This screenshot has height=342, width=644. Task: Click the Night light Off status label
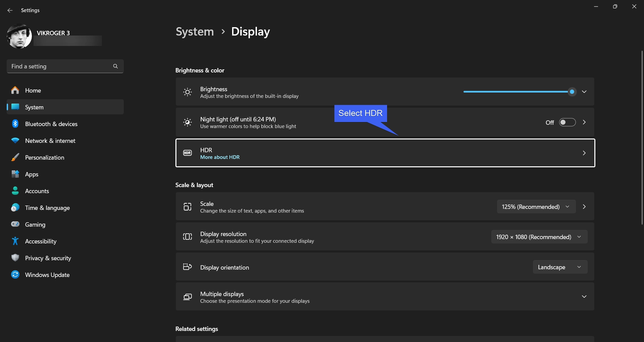pyautogui.click(x=549, y=123)
